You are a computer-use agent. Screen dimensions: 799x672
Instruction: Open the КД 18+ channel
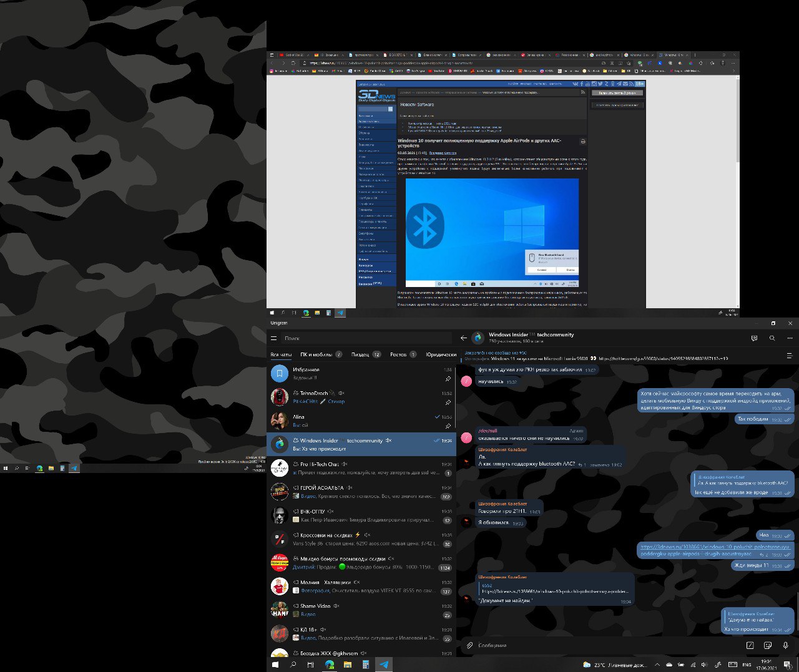361,634
